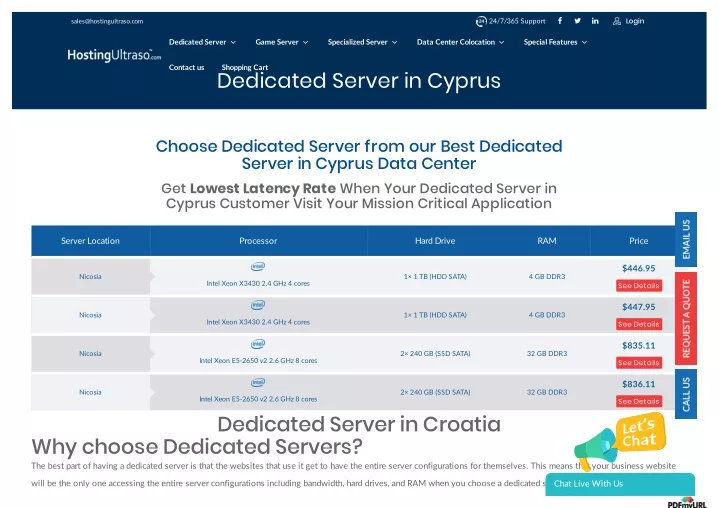719x508 pixels.
Task: Open the LinkedIn social icon
Action: (x=595, y=21)
